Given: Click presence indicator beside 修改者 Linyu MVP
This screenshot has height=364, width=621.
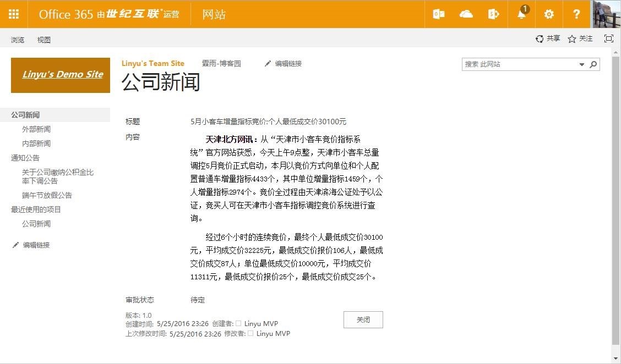Looking at the screenshot, I should coord(250,333).
